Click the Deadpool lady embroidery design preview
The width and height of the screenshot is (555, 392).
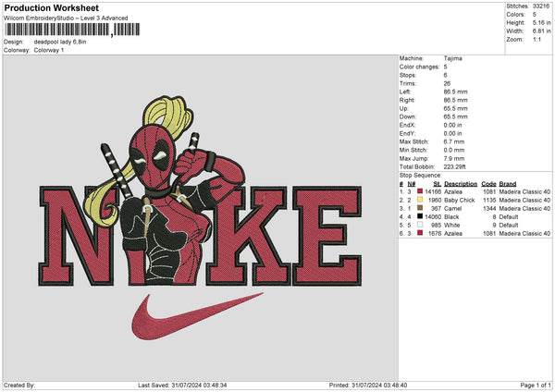[200, 218]
